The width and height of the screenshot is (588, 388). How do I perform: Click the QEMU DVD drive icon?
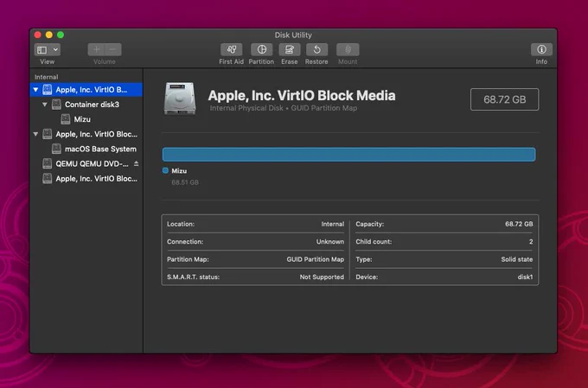(x=48, y=164)
